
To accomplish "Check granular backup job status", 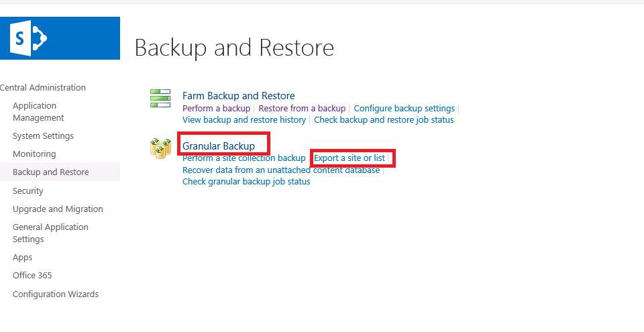I will pyautogui.click(x=246, y=181).
